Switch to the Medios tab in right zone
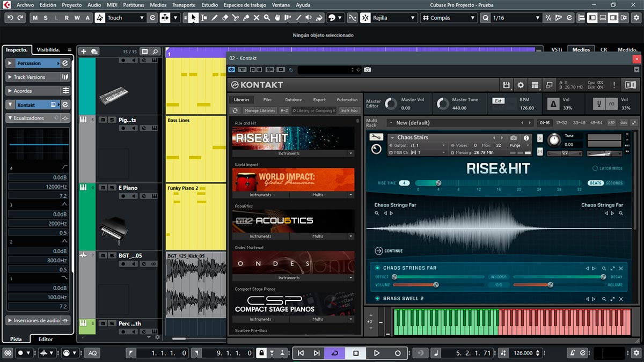Image resolution: width=644 pixels, height=362 pixels. 581,49
